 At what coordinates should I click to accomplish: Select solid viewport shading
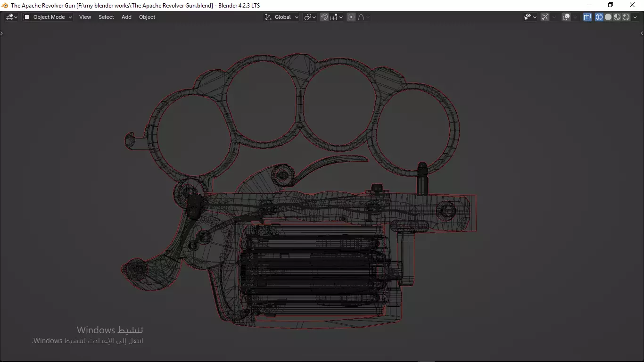tap(608, 17)
